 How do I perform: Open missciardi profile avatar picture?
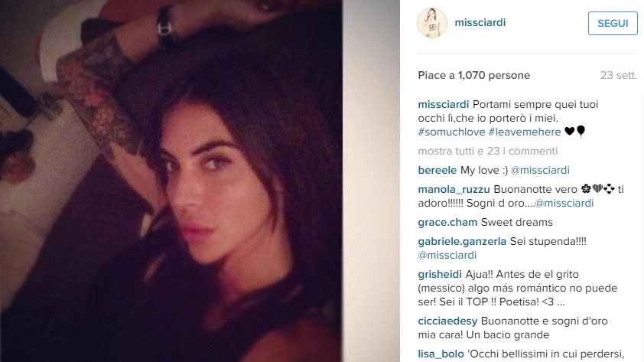point(431,23)
